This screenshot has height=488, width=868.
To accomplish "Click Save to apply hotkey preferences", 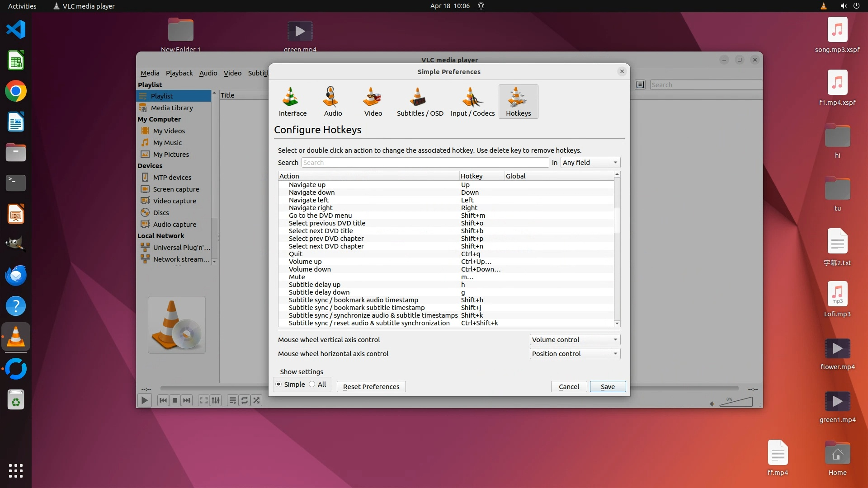I will [608, 387].
